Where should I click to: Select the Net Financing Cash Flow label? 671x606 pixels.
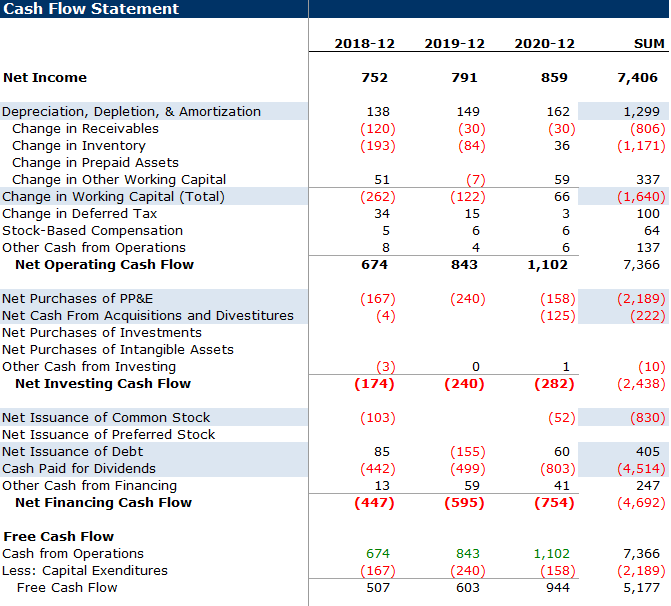103,503
